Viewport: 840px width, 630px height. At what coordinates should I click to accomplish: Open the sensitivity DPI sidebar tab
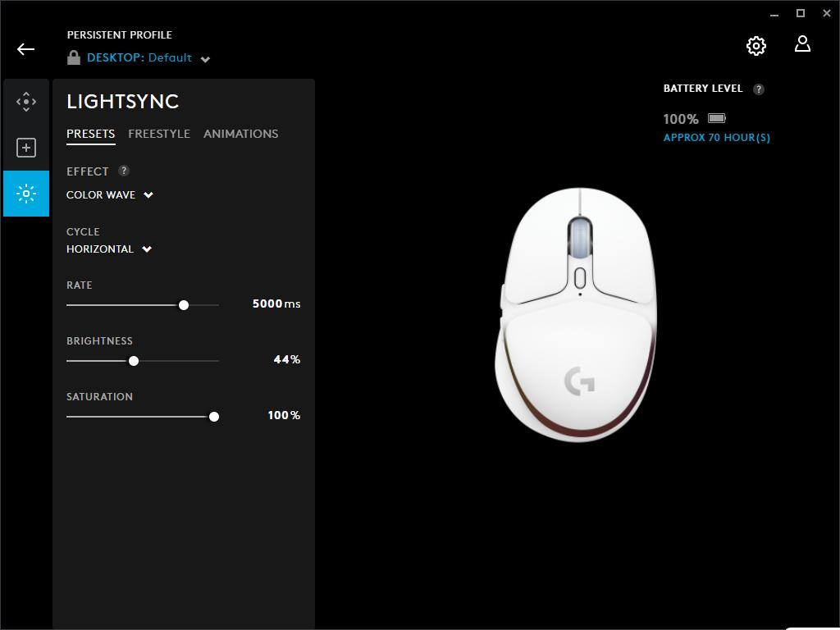(x=26, y=102)
